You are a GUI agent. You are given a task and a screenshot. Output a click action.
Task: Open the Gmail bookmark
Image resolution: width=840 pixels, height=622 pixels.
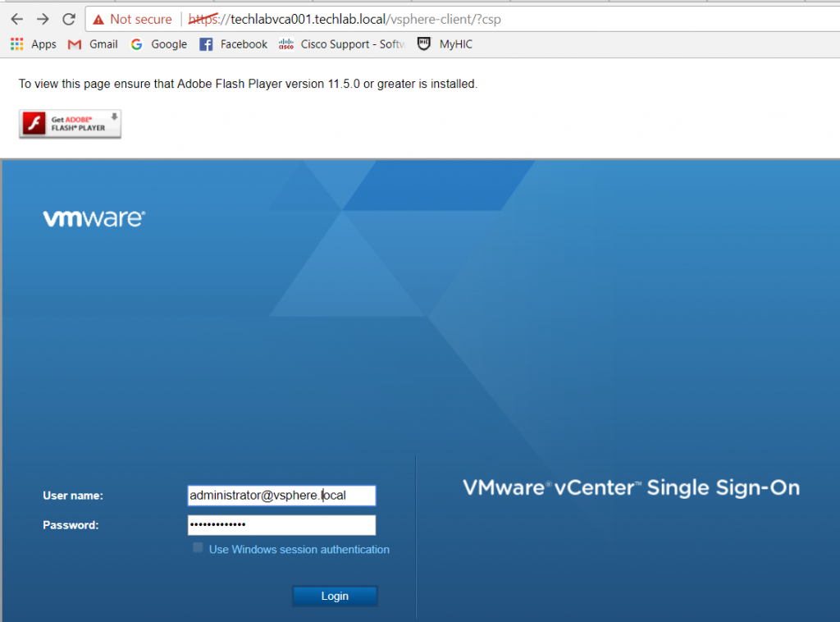click(93, 44)
